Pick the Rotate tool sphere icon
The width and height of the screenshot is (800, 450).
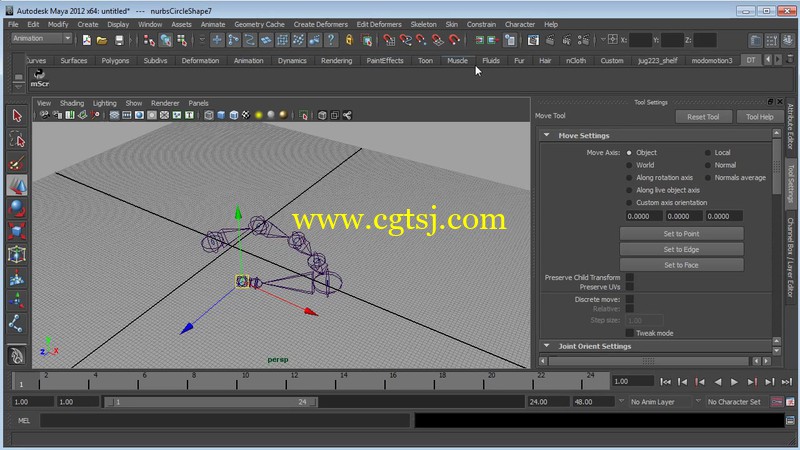(17, 209)
